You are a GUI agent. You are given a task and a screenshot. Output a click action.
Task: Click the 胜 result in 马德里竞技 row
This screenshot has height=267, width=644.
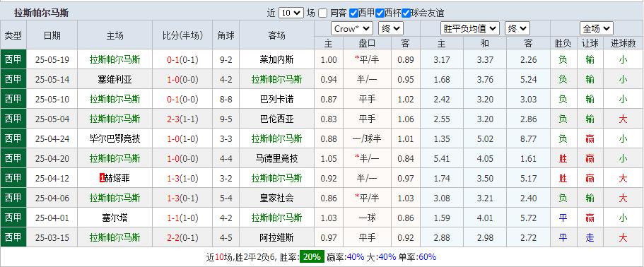point(563,158)
